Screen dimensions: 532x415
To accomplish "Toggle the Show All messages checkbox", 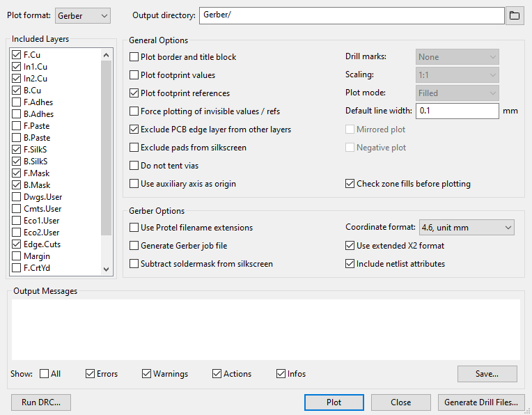I will pos(44,374).
